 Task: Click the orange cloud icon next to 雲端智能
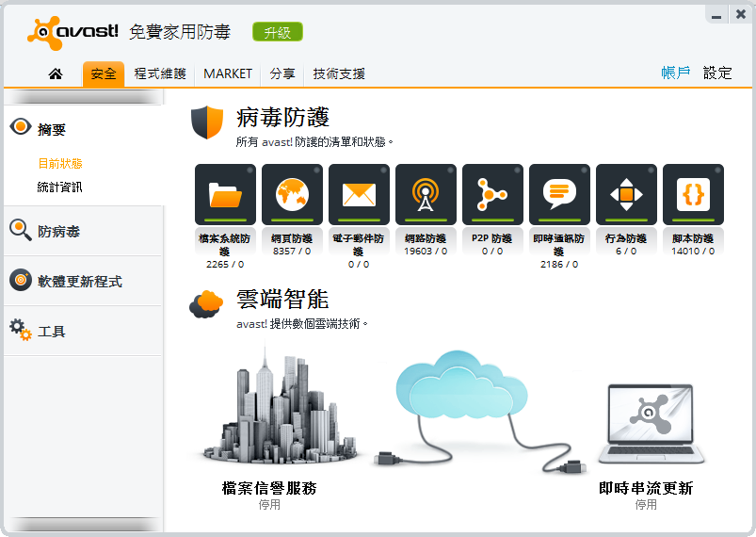[x=206, y=304]
